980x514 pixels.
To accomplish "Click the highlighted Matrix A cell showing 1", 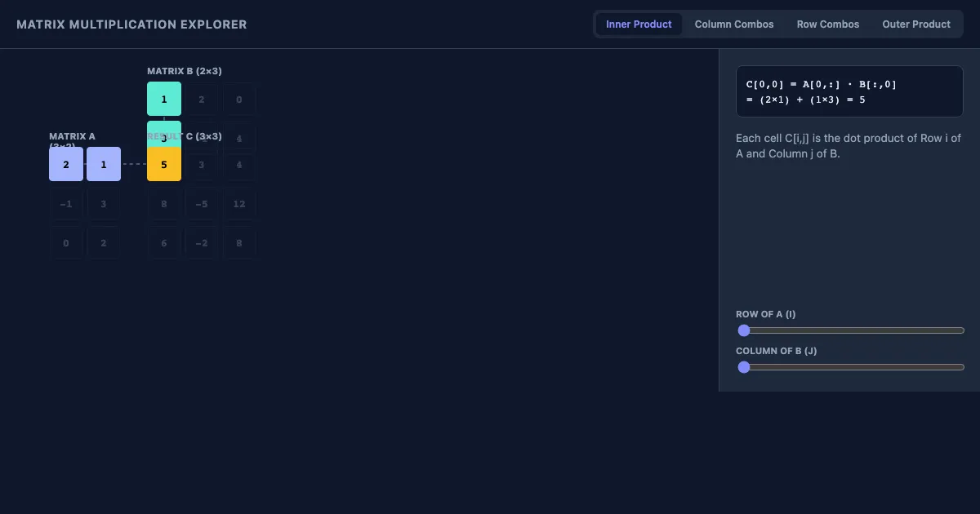I will tap(104, 164).
